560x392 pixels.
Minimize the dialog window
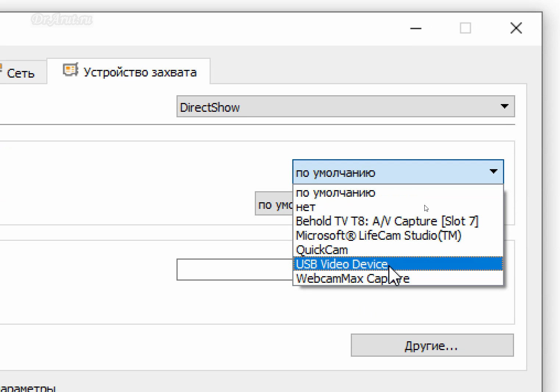click(415, 28)
